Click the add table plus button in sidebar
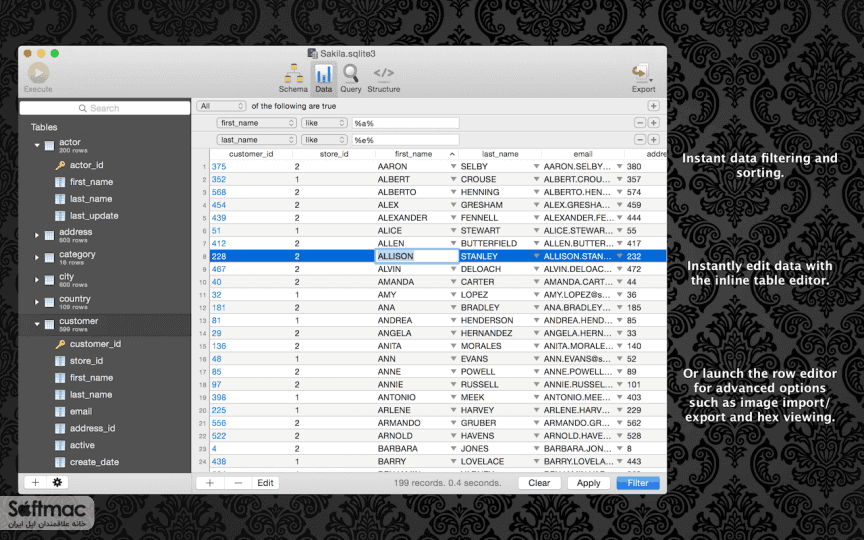 coord(35,483)
